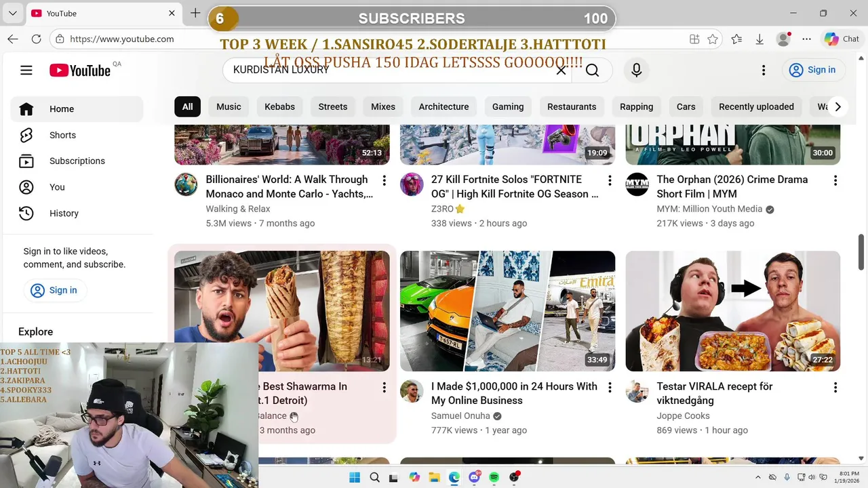This screenshot has width=868, height=488.
Task: Open tab actions dropdown chevron
Action: click(x=13, y=13)
